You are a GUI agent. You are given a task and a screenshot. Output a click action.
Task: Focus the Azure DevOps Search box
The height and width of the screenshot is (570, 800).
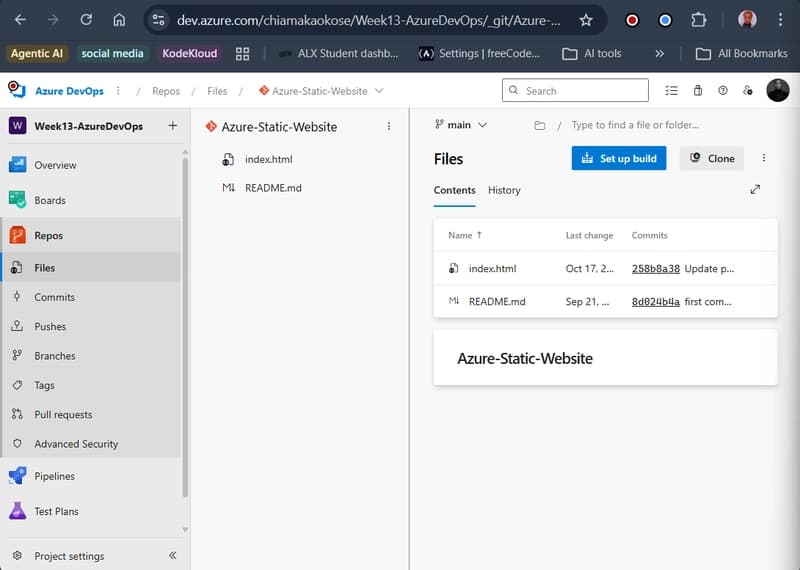(575, 90)
